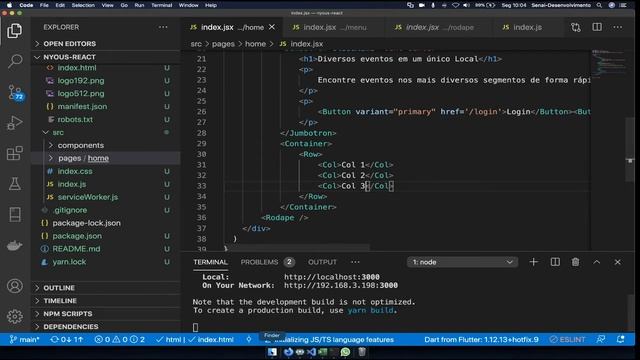Viewport: 640px width, 360px height.
Task: Open Source Control with 72 changes
Action: pos(16,93)
